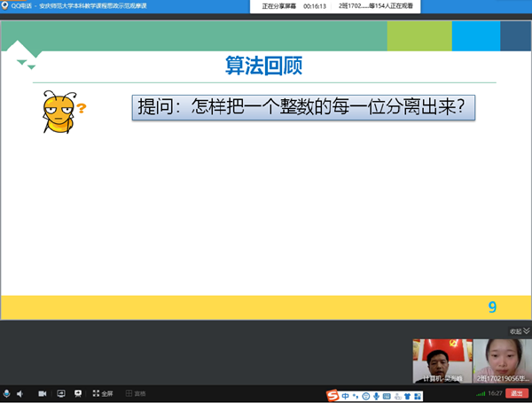Click the share screen icon
532x403 pixels.
61,392
